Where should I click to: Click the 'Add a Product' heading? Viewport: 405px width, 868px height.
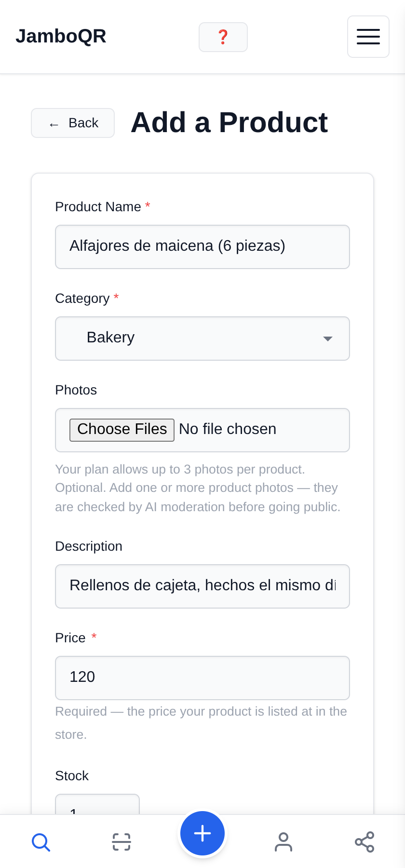pos(229,122)
